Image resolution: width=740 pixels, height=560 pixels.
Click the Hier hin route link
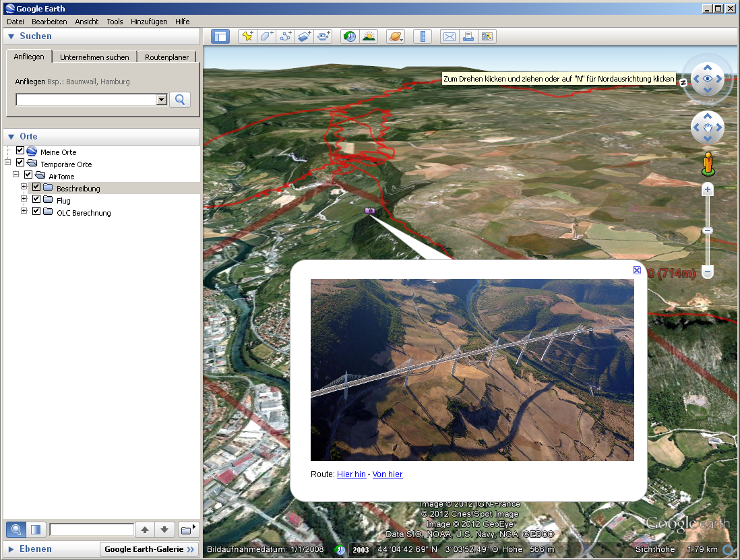(x=351, y=474)
